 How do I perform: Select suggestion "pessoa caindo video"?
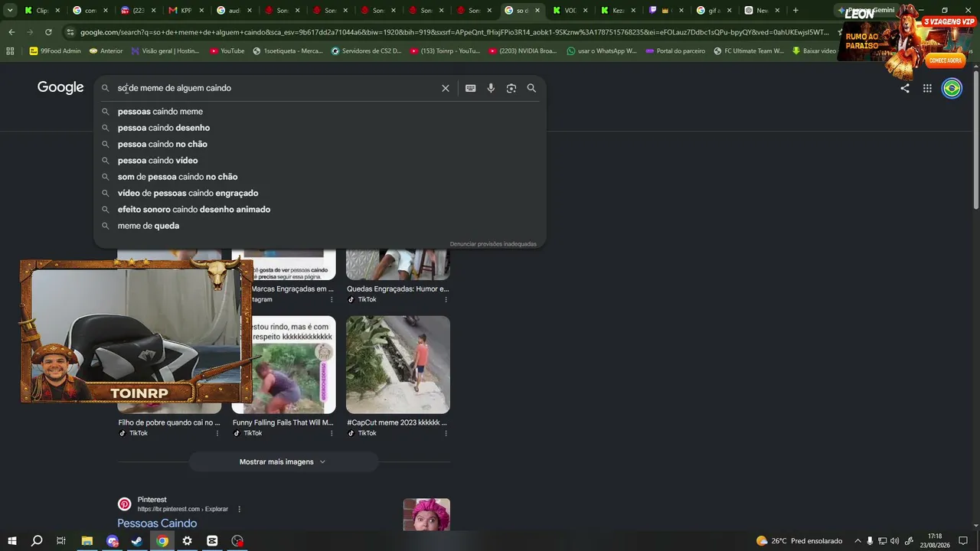pos(320,161)
